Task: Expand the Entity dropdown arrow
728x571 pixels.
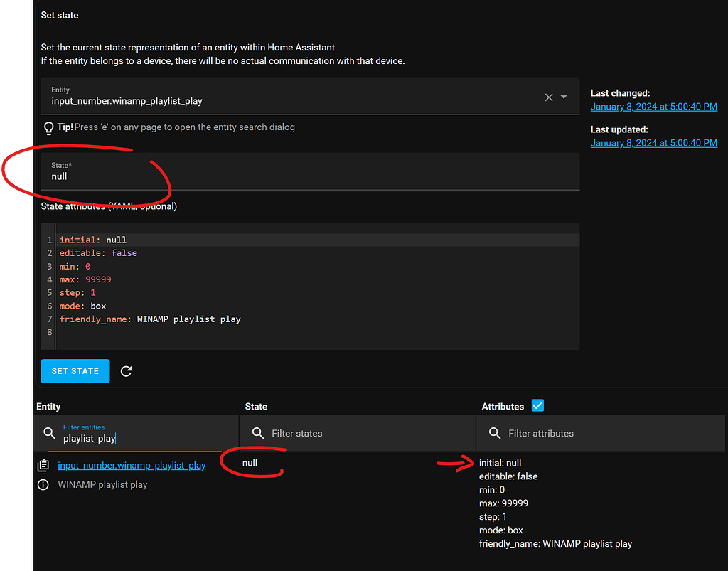Action: [564, 97]
